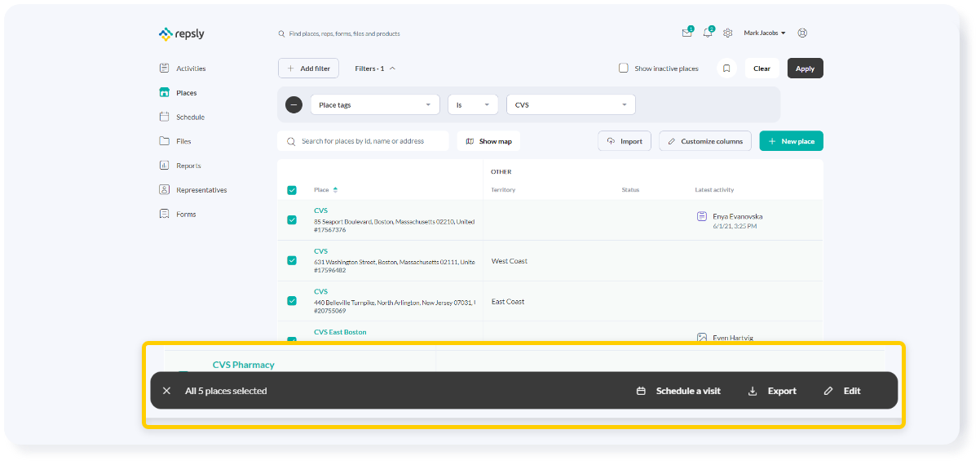Open the messages envelope icon

(686, 33)
